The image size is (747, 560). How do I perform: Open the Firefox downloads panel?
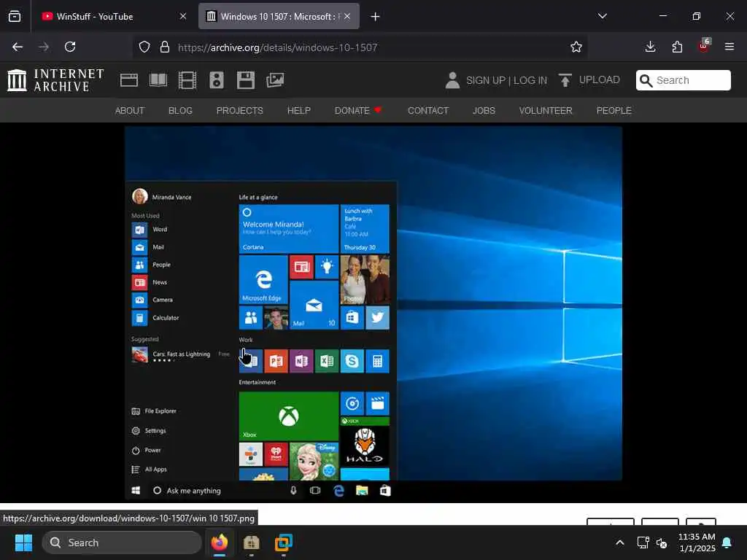650,47
